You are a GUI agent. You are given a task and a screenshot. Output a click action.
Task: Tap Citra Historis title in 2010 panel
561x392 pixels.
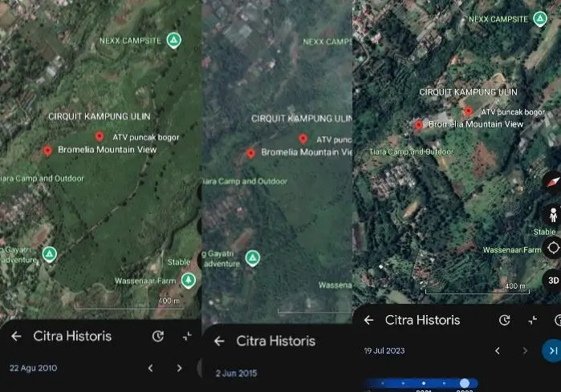(x=72, y=336)
